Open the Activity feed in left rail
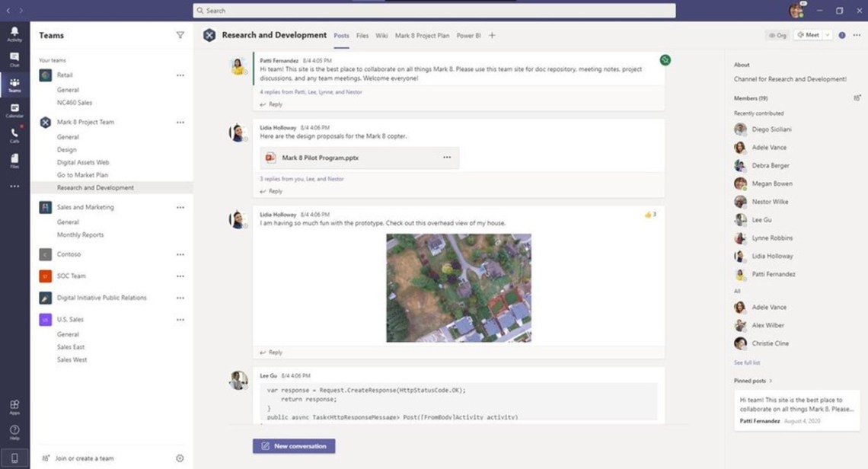This screenshot has width=868, height=469. 14,33
